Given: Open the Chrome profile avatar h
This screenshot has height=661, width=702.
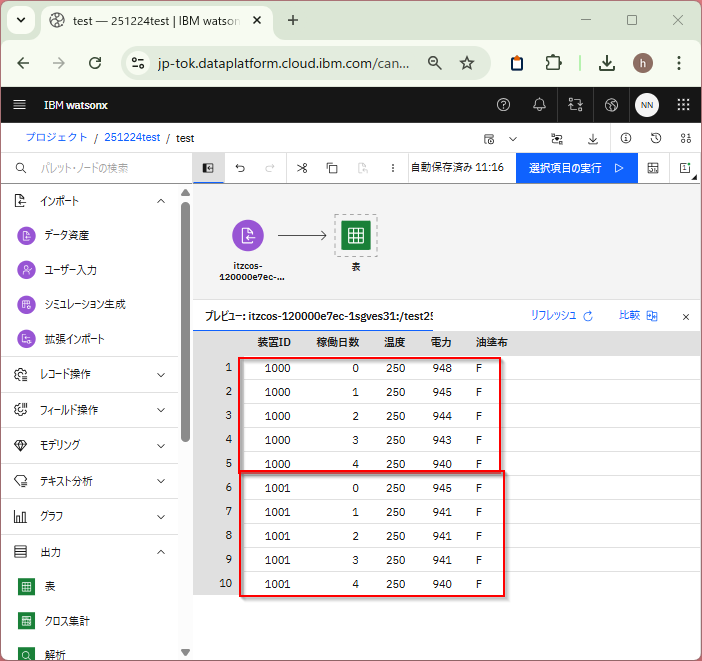Looking at the screenshot, I should (x=642, y=63).
